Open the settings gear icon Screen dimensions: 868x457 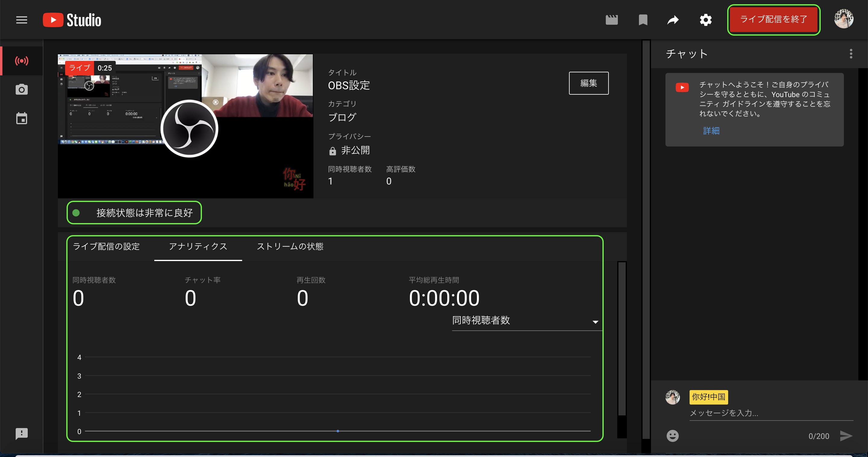click(706, 20)
